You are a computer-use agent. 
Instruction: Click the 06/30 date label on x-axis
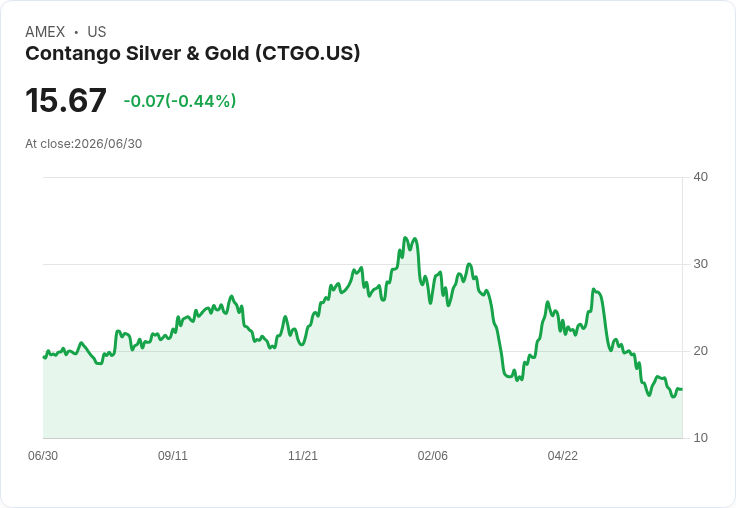pyautogui.click(x=43, y=455)
